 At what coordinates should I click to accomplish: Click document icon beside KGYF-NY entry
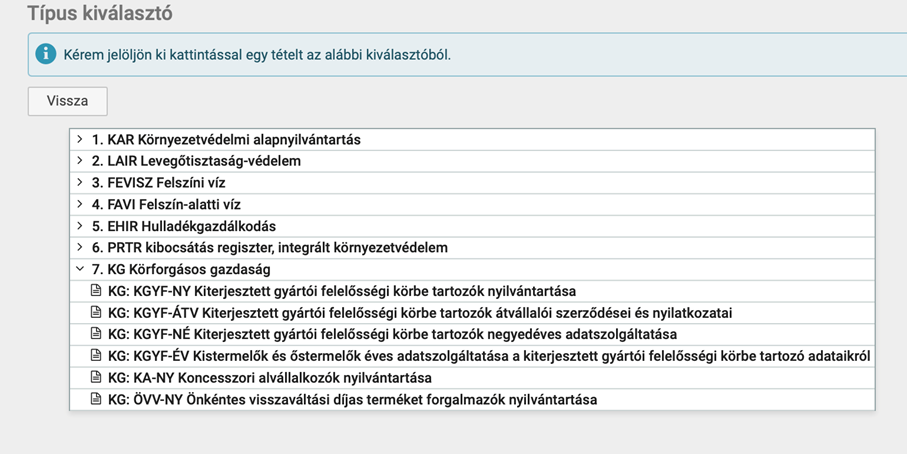coord(96,291)
